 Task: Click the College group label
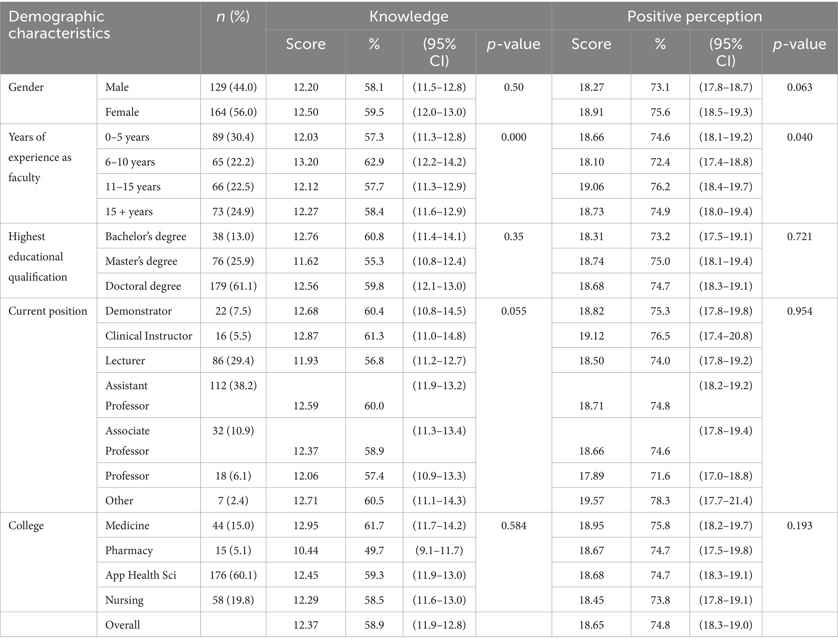[x=26, y=526]
